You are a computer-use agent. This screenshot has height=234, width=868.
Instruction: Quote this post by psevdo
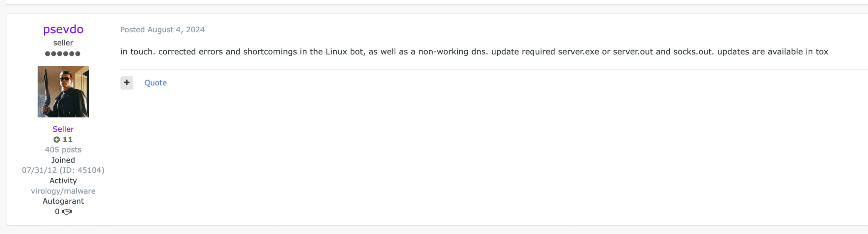coord(155,83)
